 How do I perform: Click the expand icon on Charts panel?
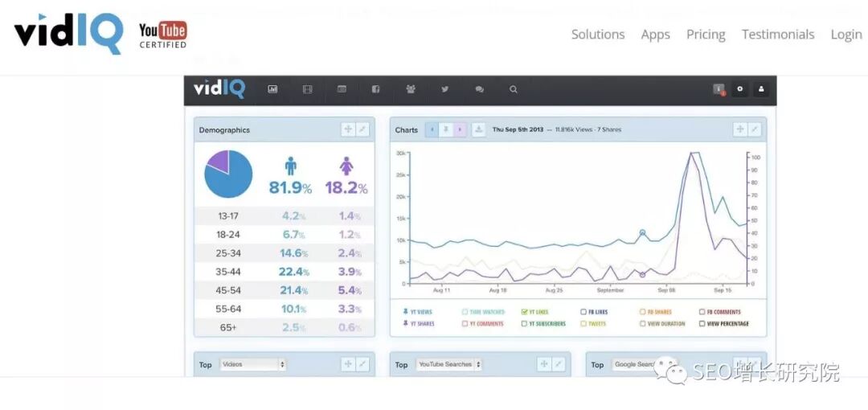[x=754, y=129]
